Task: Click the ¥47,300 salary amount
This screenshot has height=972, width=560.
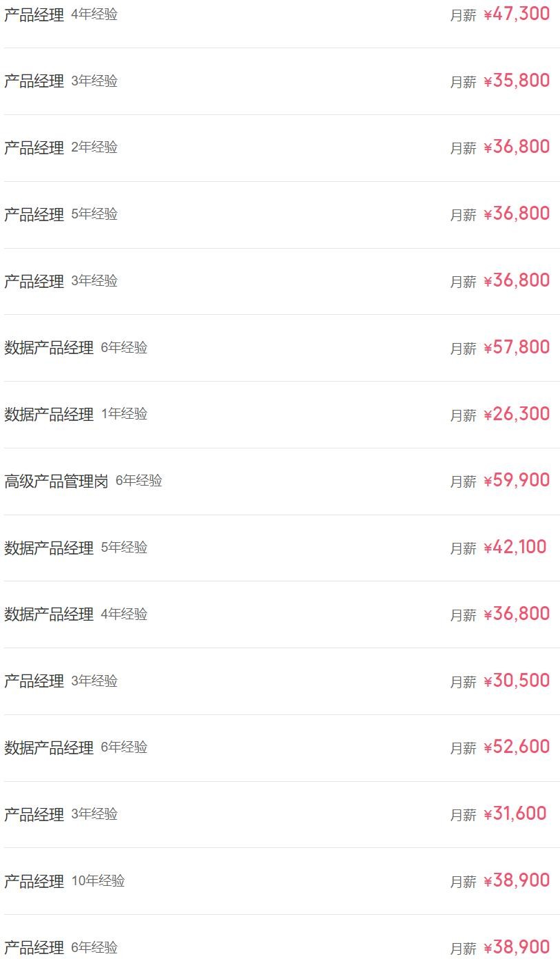Action: click(517, 14)
